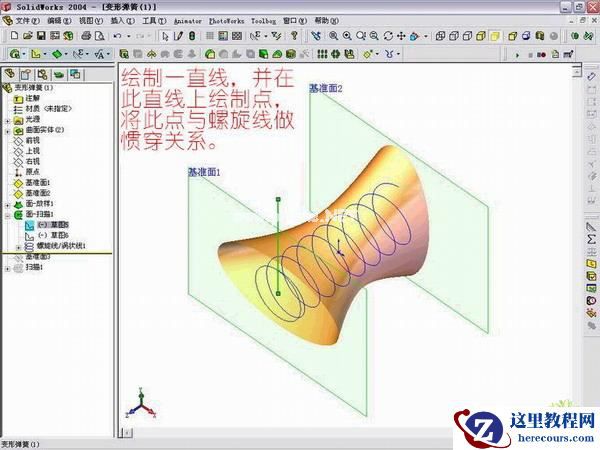Click the Hidden Lines Visible cube icon
This screenshot has height=450, width=600.
click(454, 36)
